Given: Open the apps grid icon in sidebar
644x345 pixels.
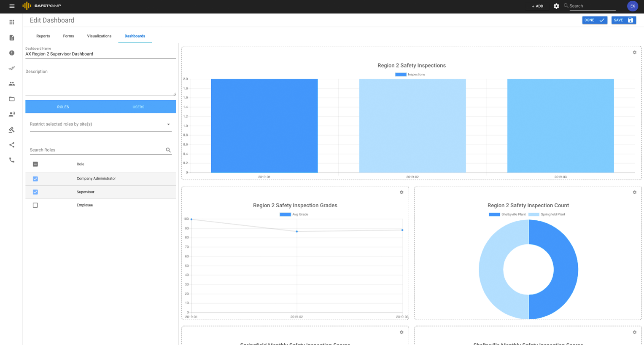Looking at the screenshot, I should pos(11,22).
